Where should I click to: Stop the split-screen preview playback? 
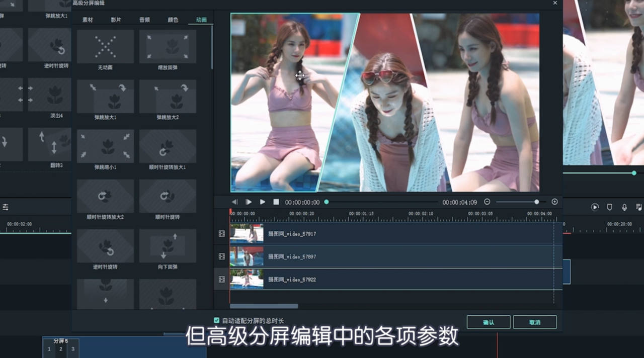276,202
